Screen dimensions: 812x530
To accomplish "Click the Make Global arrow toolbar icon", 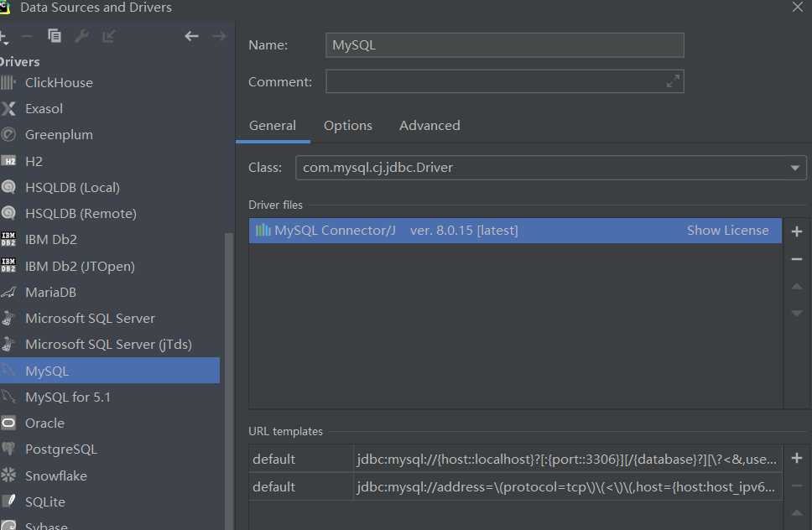I will [109, 36].
